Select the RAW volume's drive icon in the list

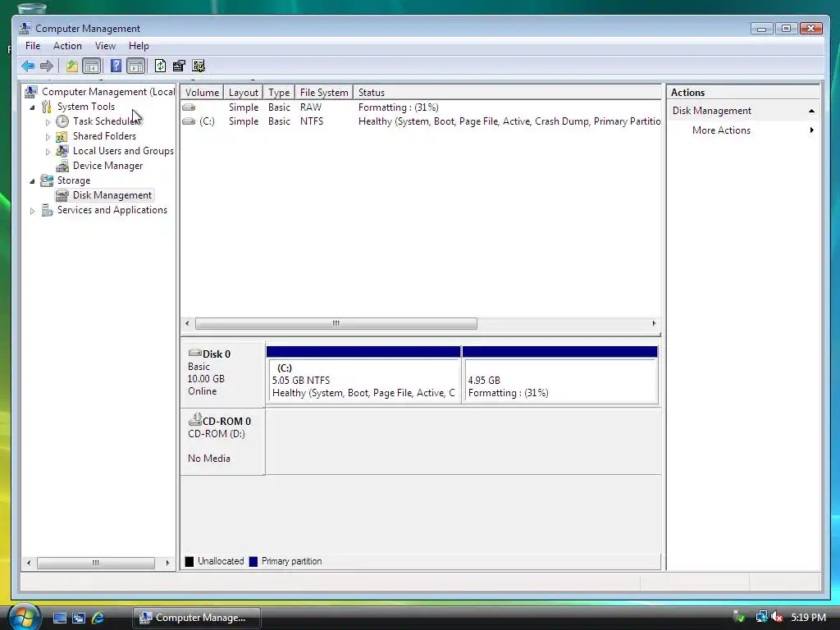tap(189, 107)
